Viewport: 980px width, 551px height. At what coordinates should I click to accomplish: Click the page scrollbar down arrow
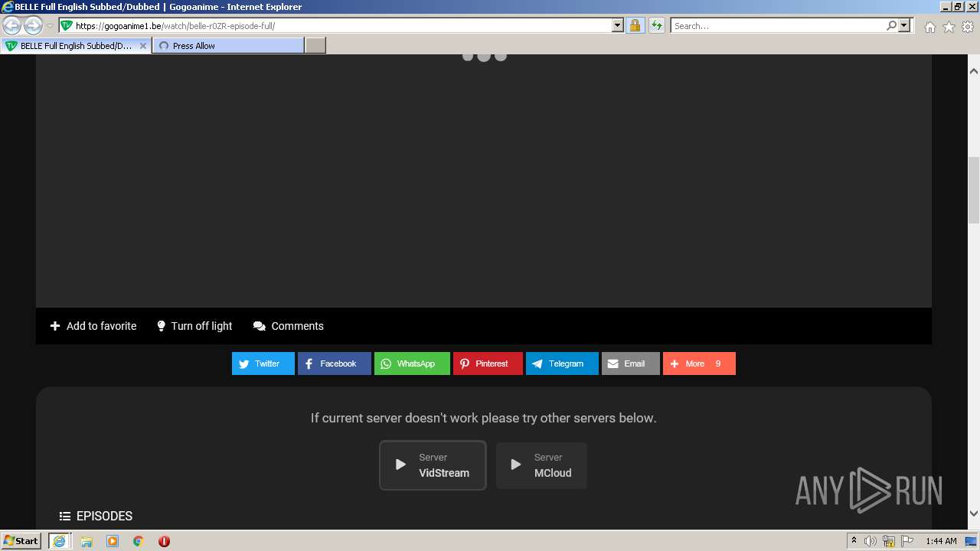pos(974,514)
